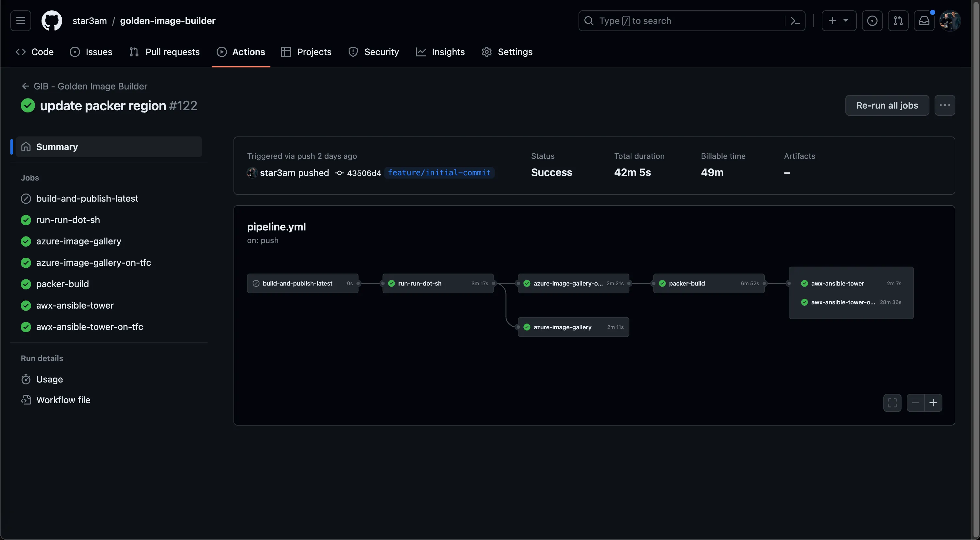Open Usage under Run details
980x540 pixels.
click(50, 379)
